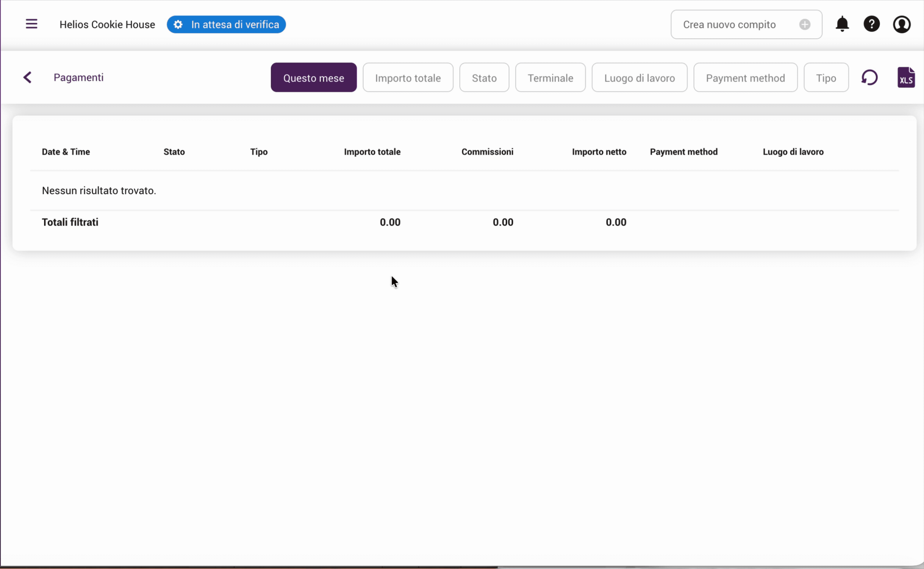Viewport: 924px width, 569px height.
Task: Open the Tipo filter
Action: click(x=826, y=78)
